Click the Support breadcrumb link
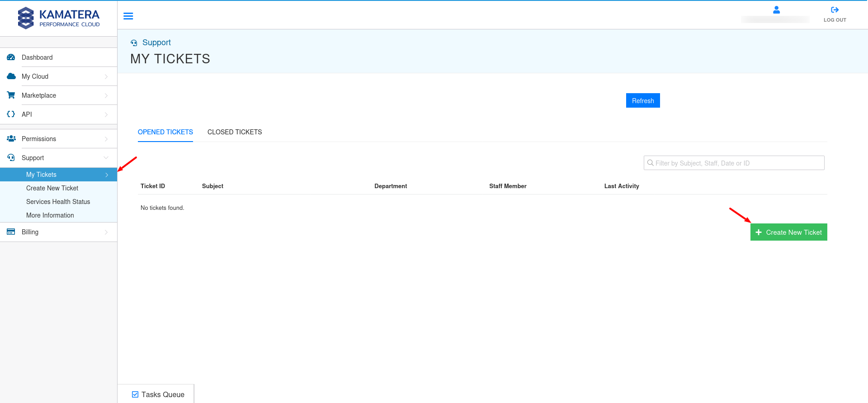Viewport: 868px width, 403px height. click(x=156, y=43)
